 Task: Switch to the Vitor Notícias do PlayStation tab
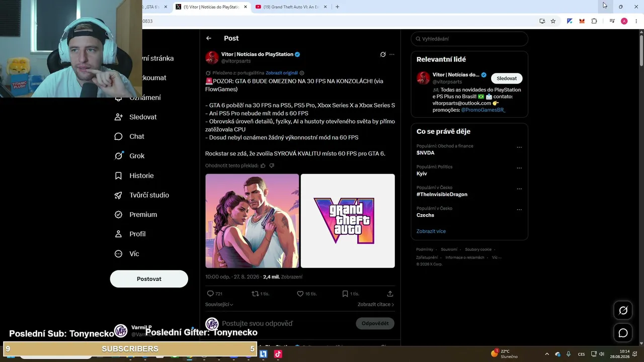click(x=211, y=7)
